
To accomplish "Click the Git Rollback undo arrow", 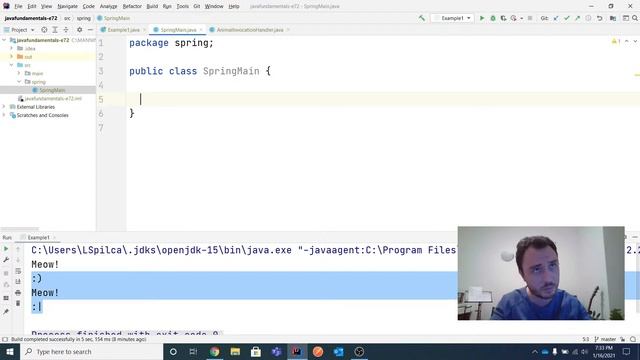I will pos(599,18).
